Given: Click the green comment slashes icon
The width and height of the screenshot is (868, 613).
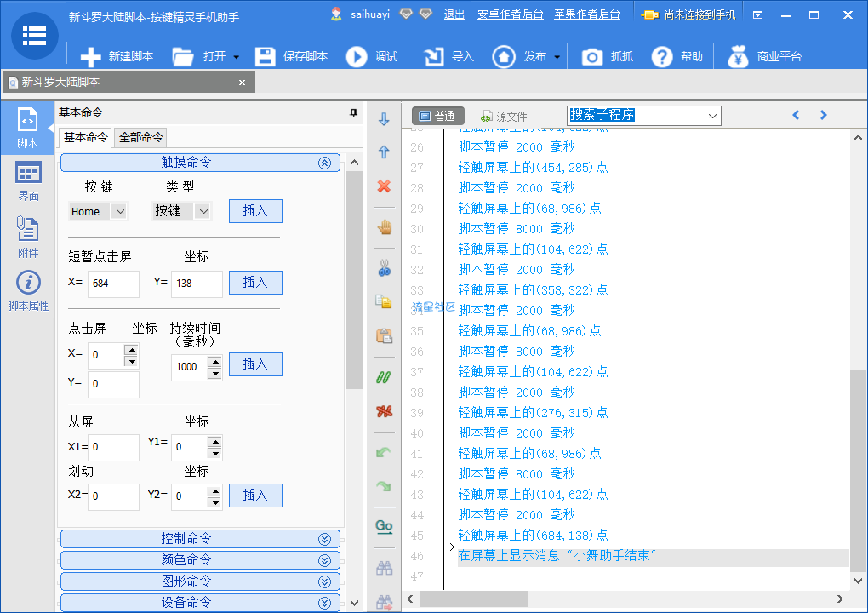Looking at the screenshot, I should (384, 378).
